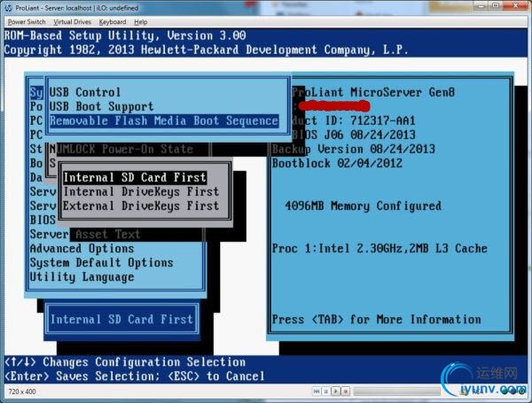Screen dimensions: 532x403
Task: Click Bootblock 02/04/2012 text
Action: click(x=337, y=163)
